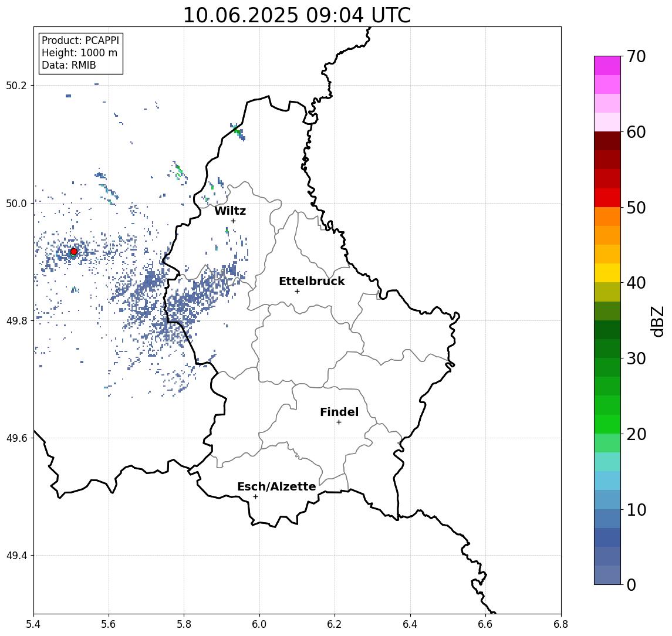Click the longitude axis label 5.8

tap(184, 624)
